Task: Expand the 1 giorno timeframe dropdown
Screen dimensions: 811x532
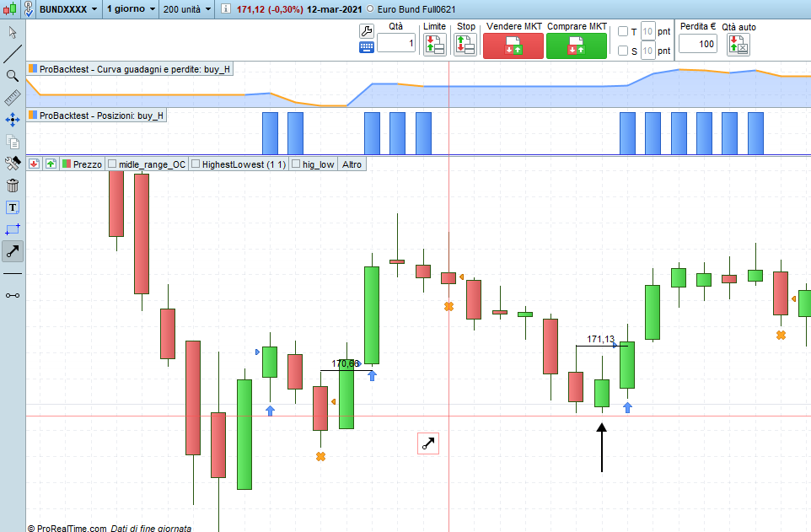Action: point(131,8)
